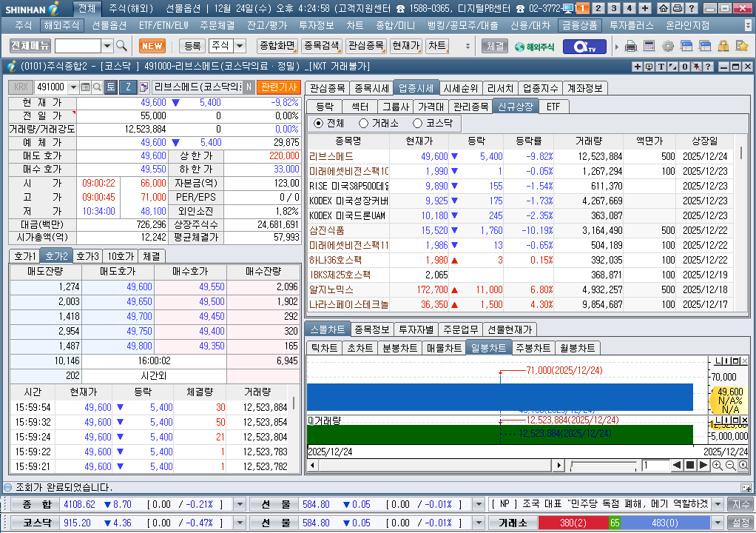The image size is (756, 533).
Task: Click the star favorites icon in toolbar
Action: click(741, 47)
